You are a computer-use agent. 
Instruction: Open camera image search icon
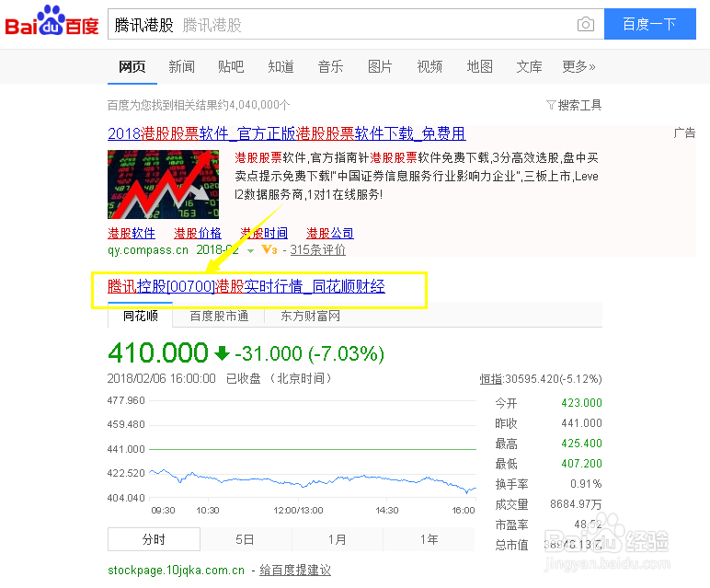point(586,24)
